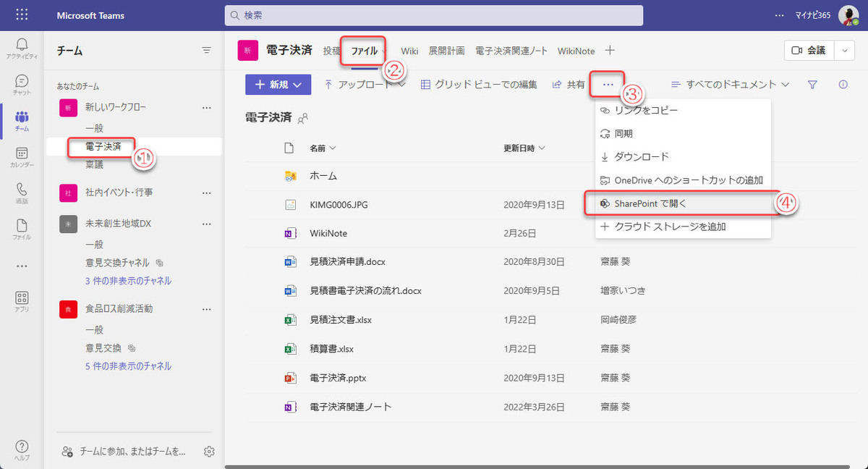868x469 pixels.
Task: Click the file type column header icon
Action: click(290, 148)
